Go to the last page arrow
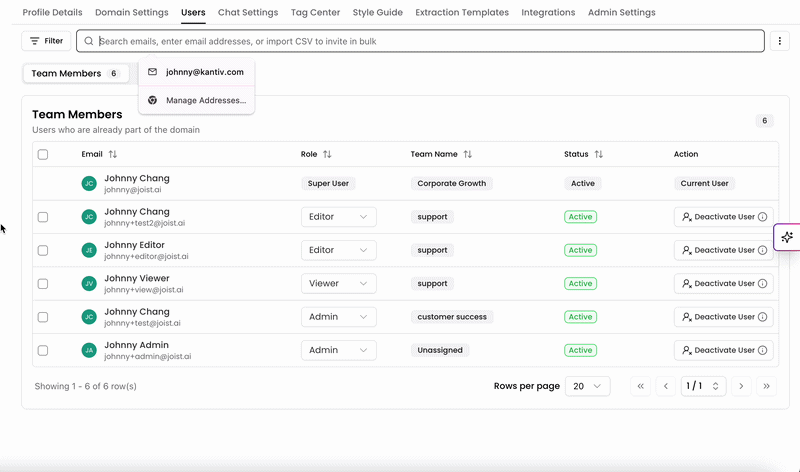 [x=766, y=386]
